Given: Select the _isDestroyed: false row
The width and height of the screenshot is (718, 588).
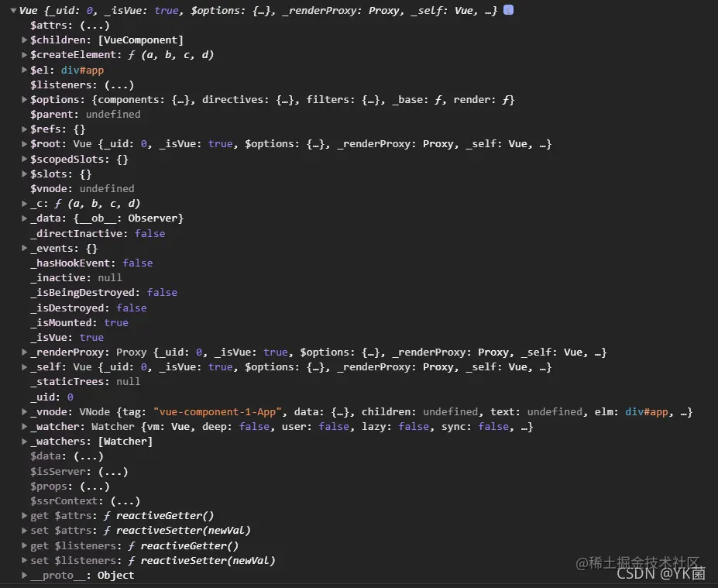Looking at the screenshot, I should (89, 308).
